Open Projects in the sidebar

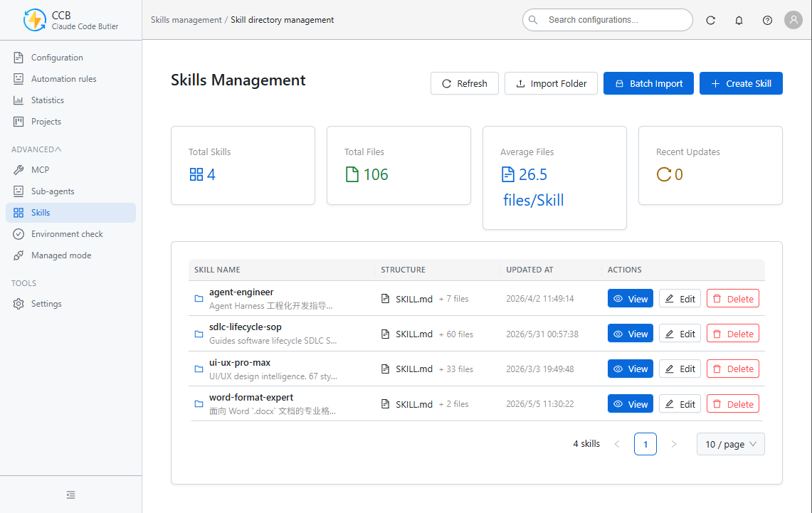(x=71, y=122)
